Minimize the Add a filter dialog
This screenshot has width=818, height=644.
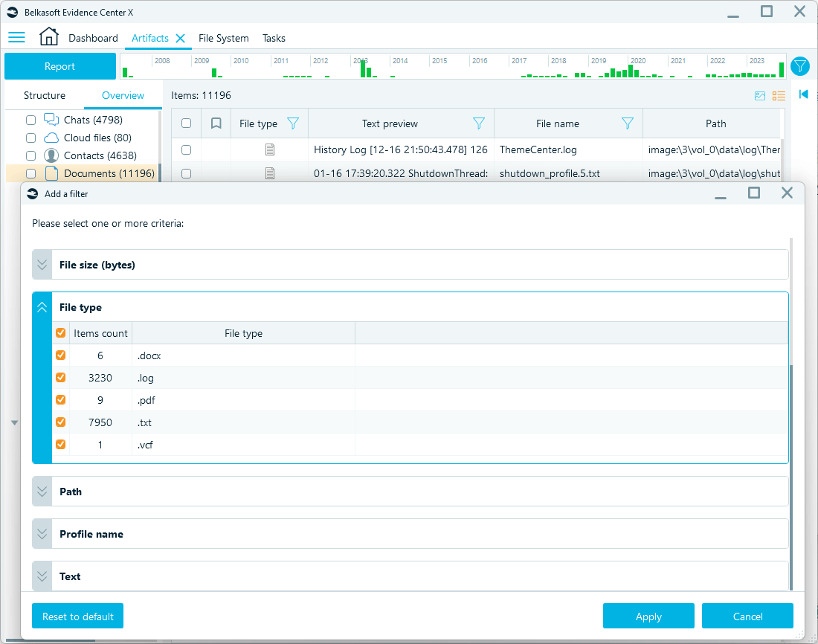721,198
